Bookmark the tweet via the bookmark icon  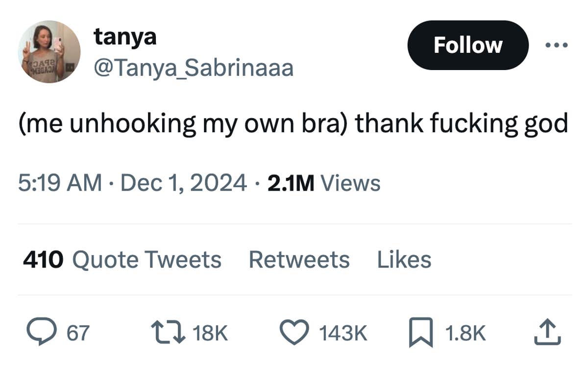point(422,332)
